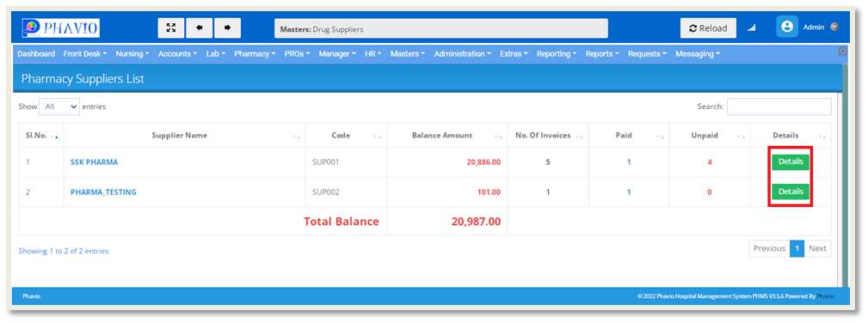Screen dimensions: 868x323
Task: Sort by Details column
Action: tap(791, 136)
